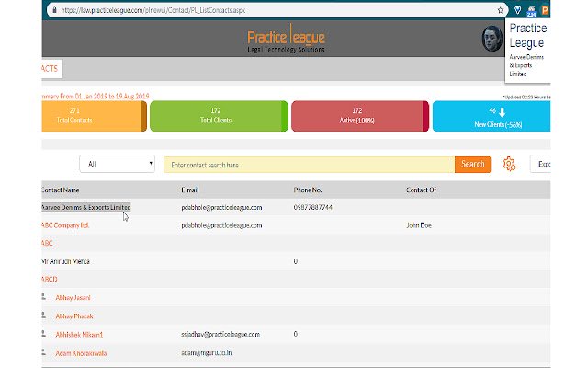Click the orange Search button

(472, 165)
